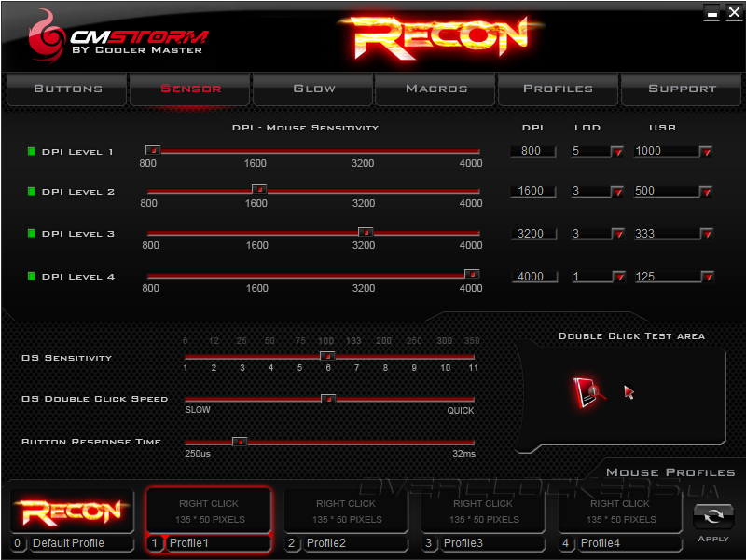746x560 pixels.
Task: Click profile number 1 box
Action: tap(154, 543)
